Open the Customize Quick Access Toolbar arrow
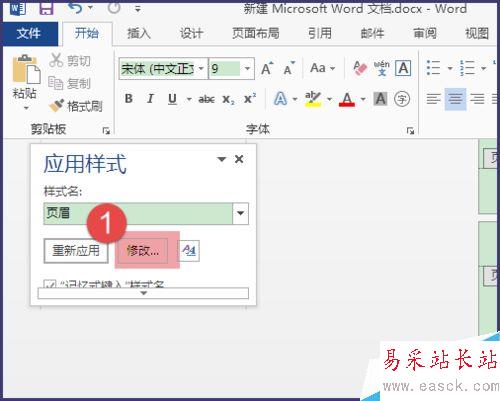This screenshot has height=401, width=500. click(x=138, y=9)
